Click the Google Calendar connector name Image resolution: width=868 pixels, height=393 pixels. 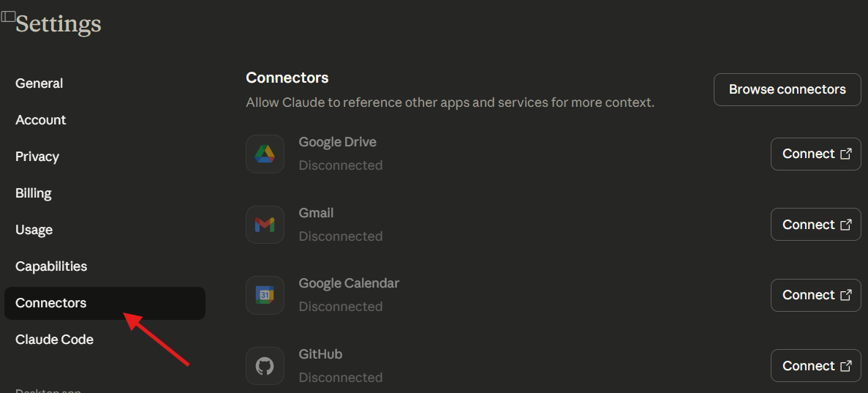coord(349,283)
